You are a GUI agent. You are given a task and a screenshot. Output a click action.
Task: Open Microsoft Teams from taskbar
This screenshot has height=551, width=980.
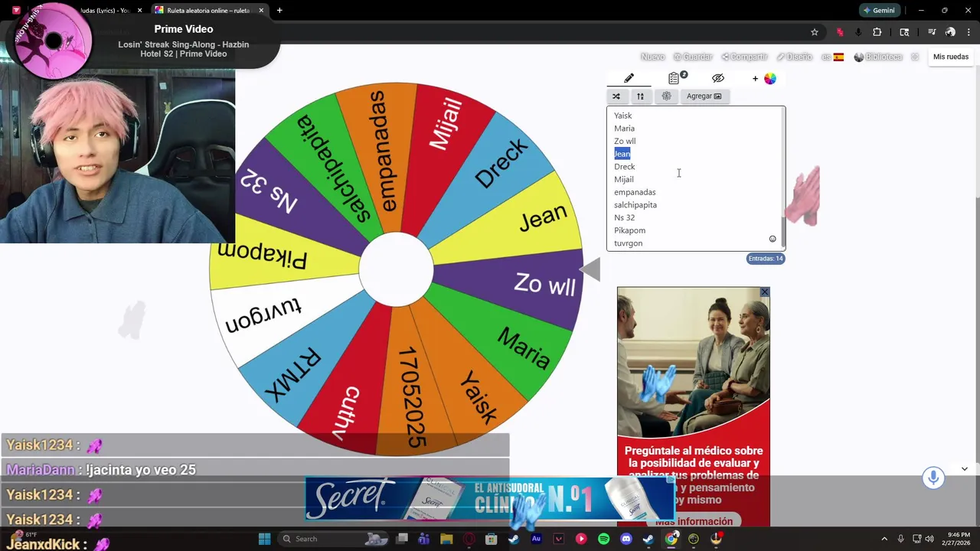424,539
